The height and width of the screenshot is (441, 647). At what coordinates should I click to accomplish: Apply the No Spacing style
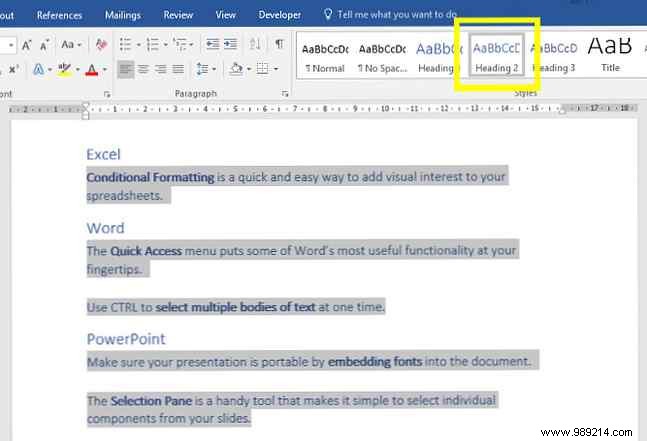(382, 57)
